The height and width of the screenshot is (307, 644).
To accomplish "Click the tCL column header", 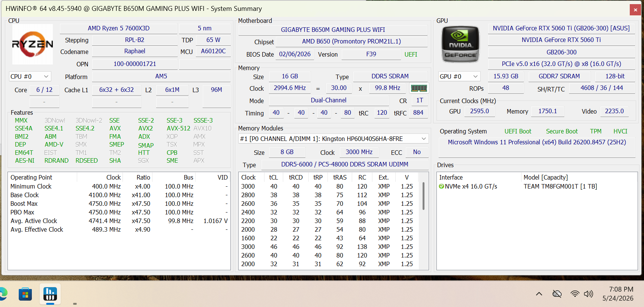I will pyautogui.click(x=273, y=177).
